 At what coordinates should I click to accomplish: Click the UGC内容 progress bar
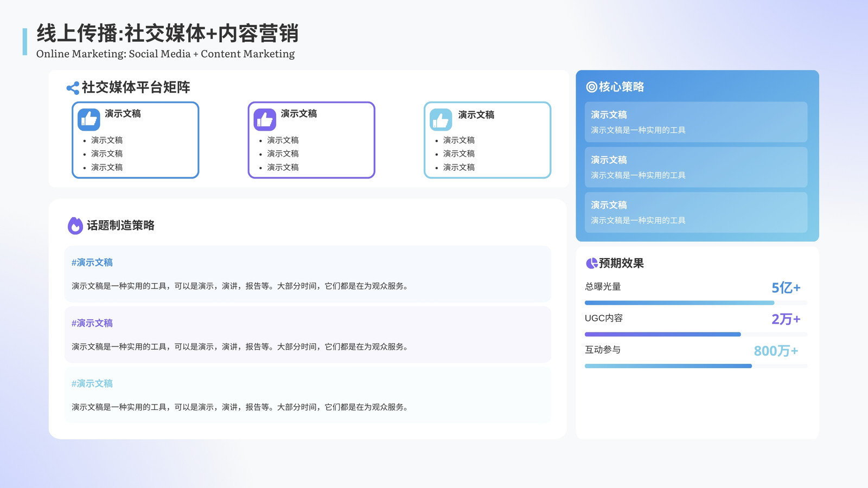click(696, 334)
